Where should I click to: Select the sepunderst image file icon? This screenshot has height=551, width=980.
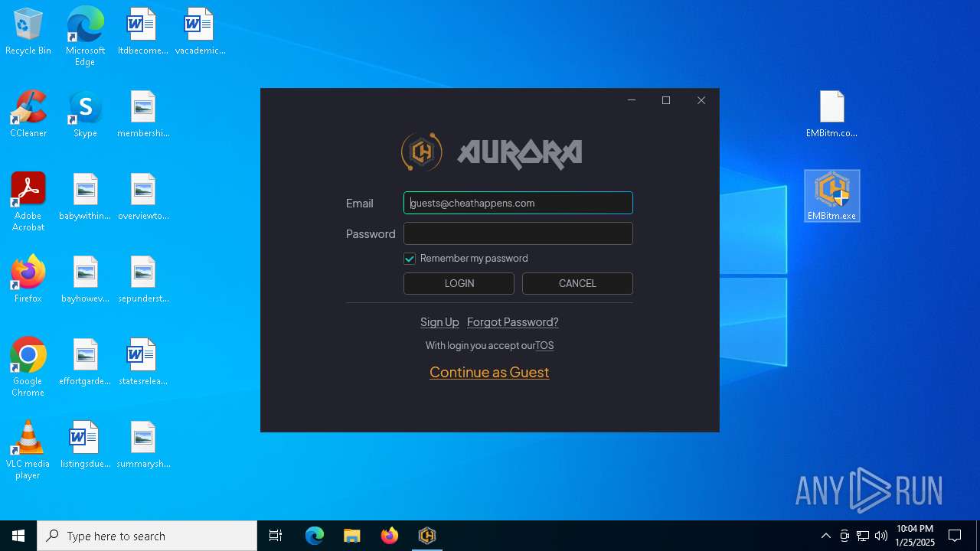click(143, 280)
